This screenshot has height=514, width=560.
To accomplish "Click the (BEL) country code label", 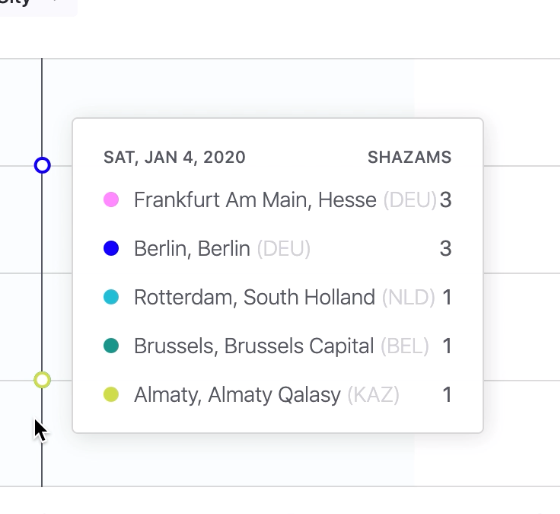I will 405,346.
